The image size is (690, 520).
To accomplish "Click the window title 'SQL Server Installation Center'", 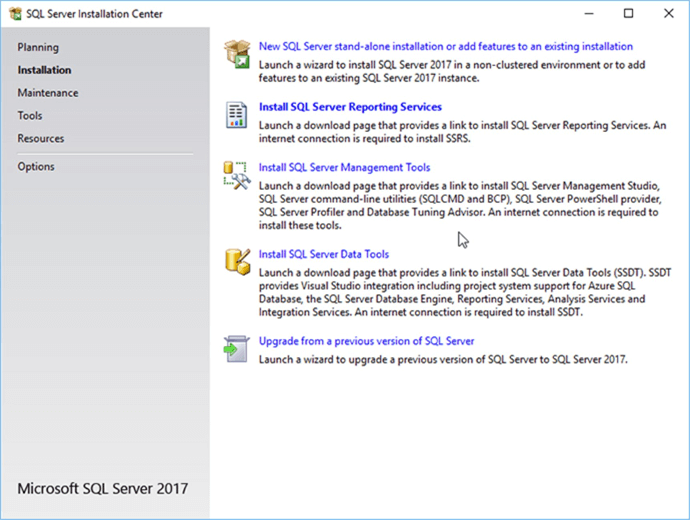I will 94,14.
